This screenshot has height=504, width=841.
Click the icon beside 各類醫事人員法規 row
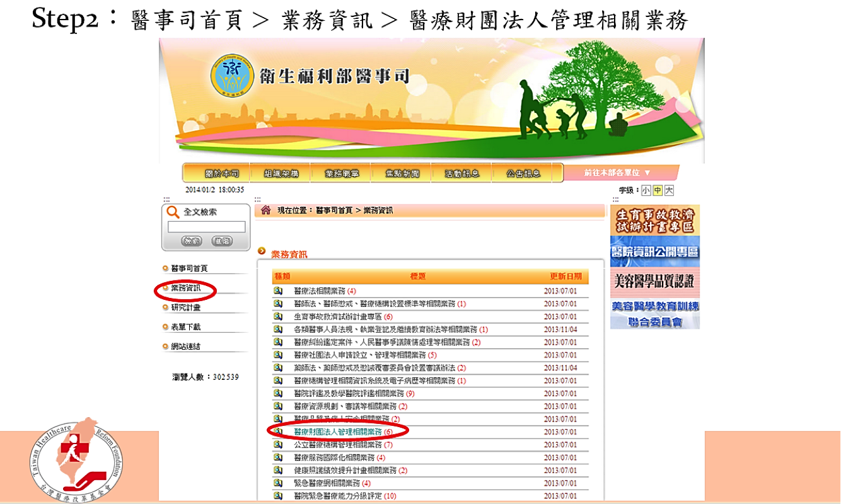(x=278, y=329)
